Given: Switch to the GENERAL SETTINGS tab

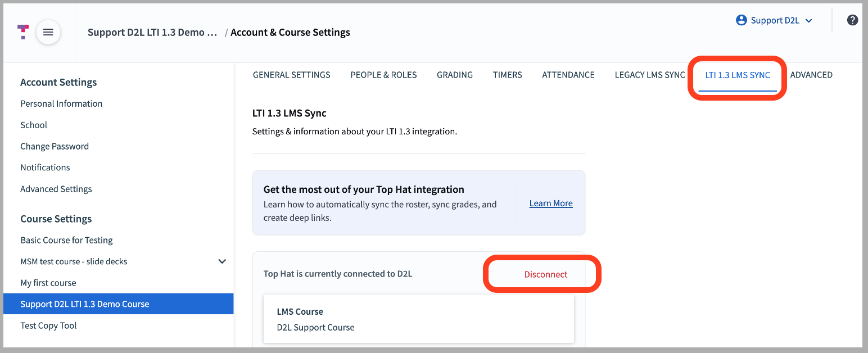Looking at the screenshot, I should coord(291,74).
